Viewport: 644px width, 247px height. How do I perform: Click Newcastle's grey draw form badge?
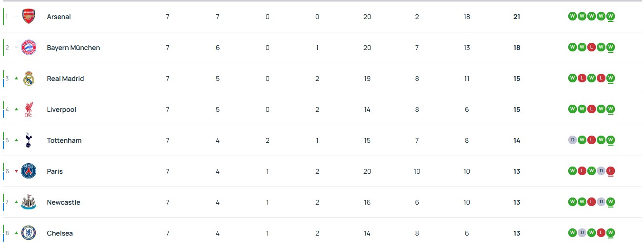pos(601,202)
